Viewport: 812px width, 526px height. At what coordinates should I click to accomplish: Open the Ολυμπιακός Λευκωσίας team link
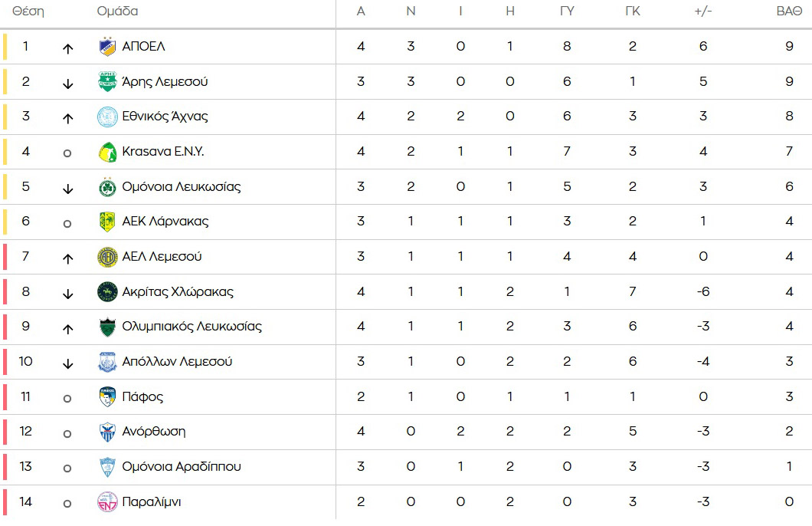(x=192, y=327)
